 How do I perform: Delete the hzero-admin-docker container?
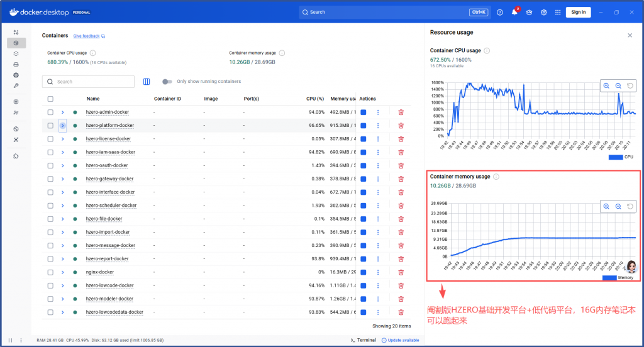[x=401, y=112]
